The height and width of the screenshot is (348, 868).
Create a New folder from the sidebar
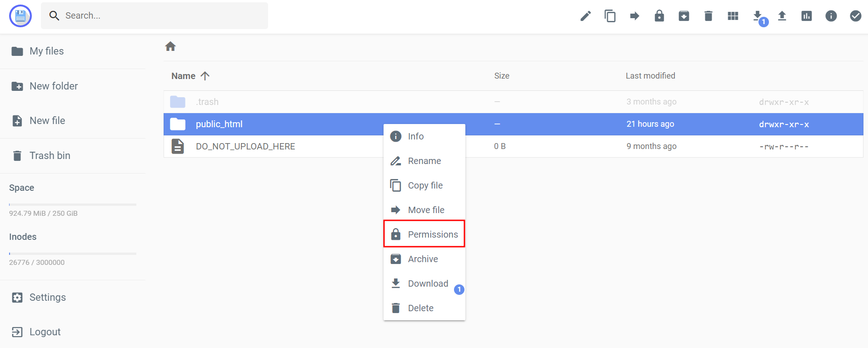53,86
